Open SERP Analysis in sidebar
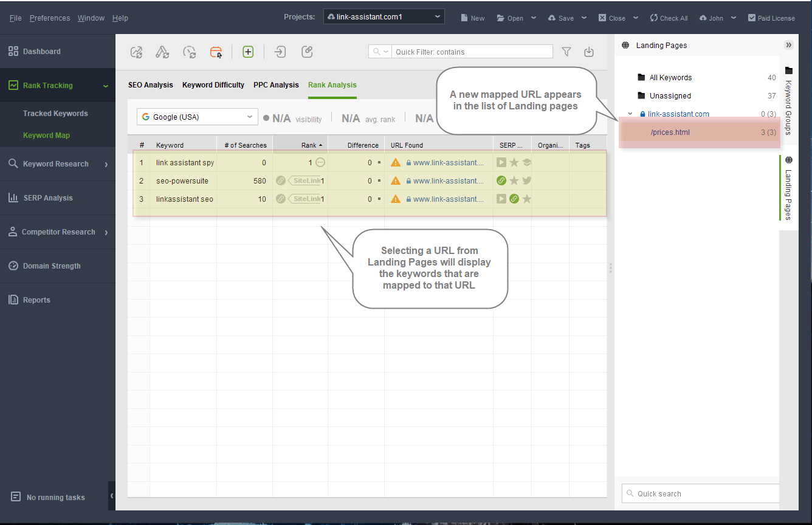The width and height of the screenshot is (812, 525). (x=58, y=198)
